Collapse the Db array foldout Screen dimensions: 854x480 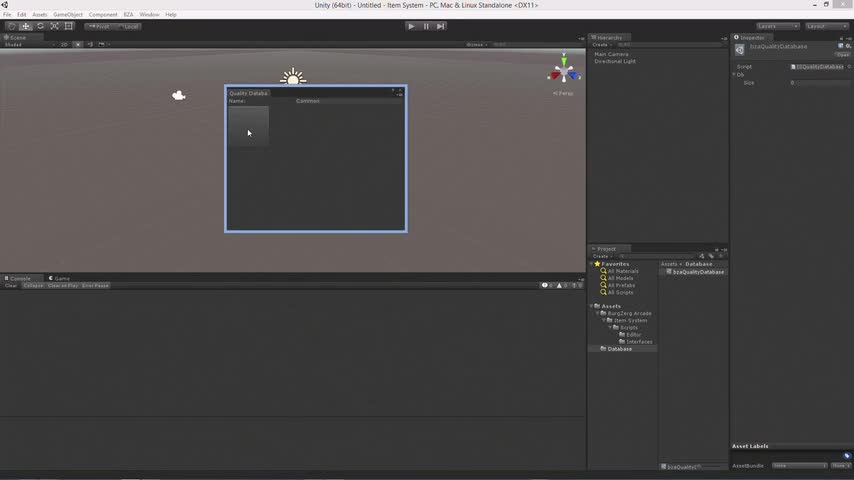click(x=734, y=75)
